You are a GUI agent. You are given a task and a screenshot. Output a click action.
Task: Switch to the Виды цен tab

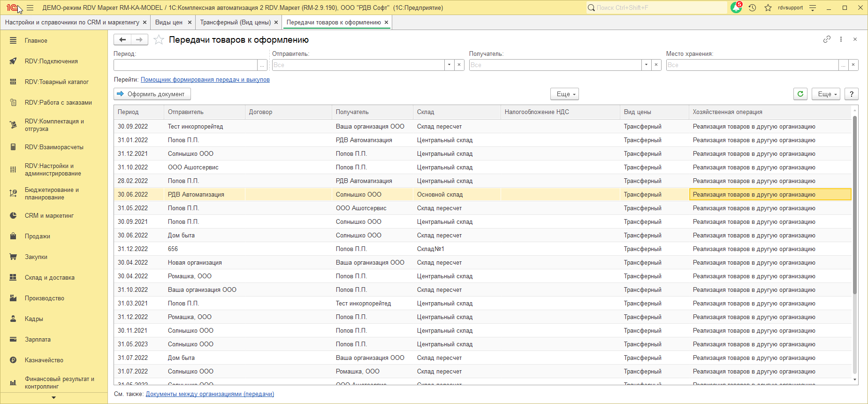coord(168,23)
